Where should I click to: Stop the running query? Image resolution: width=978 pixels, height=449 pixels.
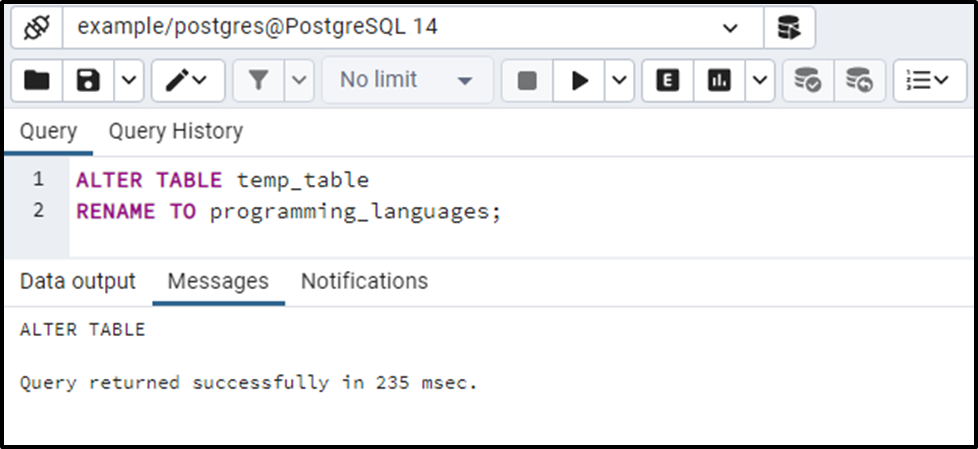point(527,80)
